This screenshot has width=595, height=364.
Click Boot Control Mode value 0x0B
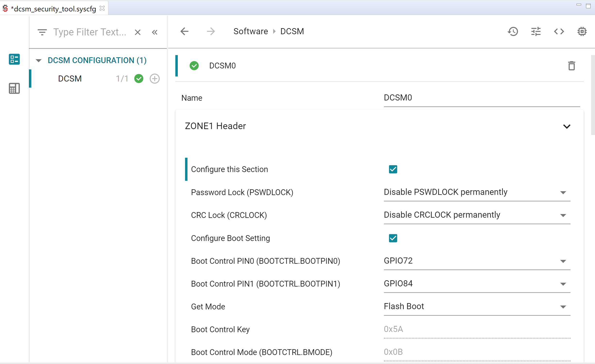pyautogui.click(x=477, y=352)
